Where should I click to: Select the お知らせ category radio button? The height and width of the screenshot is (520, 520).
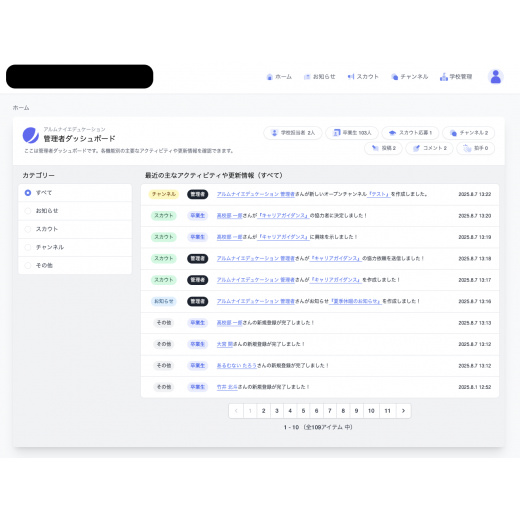click(28, 211)
